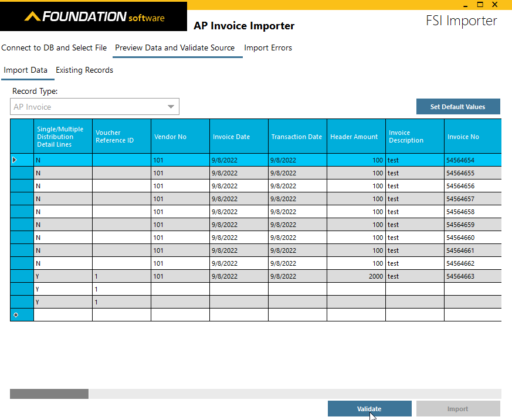This screenshot has width=512, height=420.
Task: Click the current row arrow indicator
Action: pyautogui.click(x=14, y=160)
